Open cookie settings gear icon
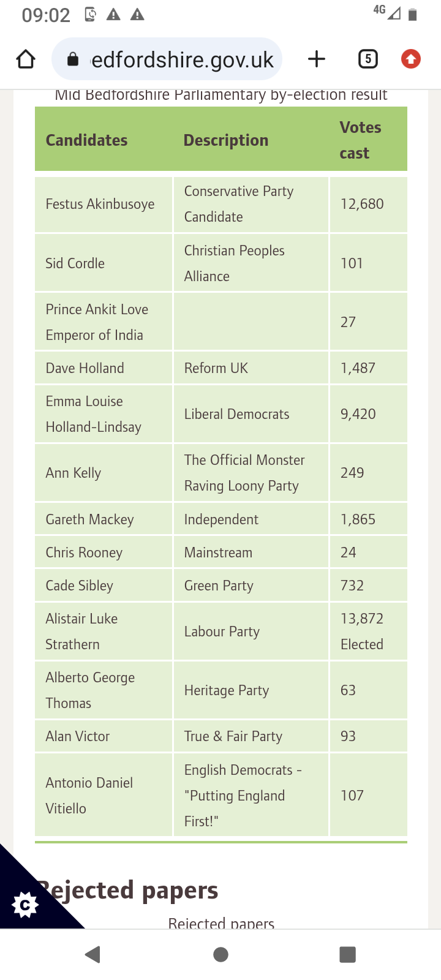 25,905
